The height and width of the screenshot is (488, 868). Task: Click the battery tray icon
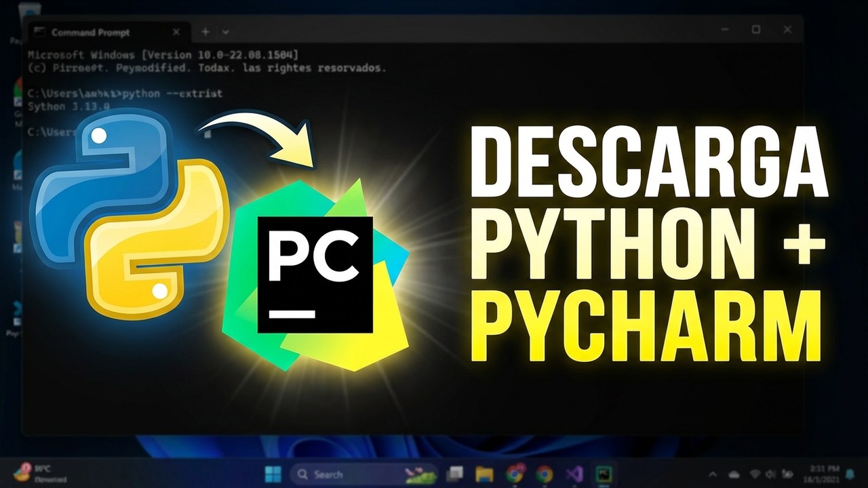[789, 474]
